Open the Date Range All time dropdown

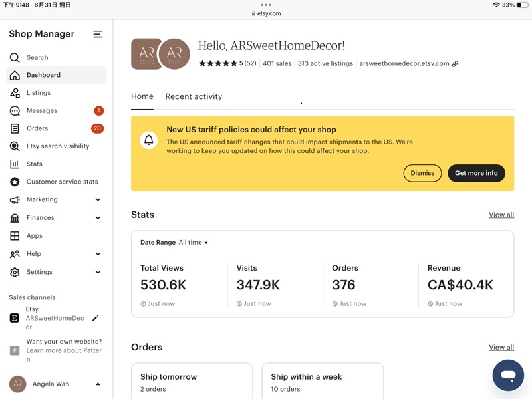coord(193,243)
